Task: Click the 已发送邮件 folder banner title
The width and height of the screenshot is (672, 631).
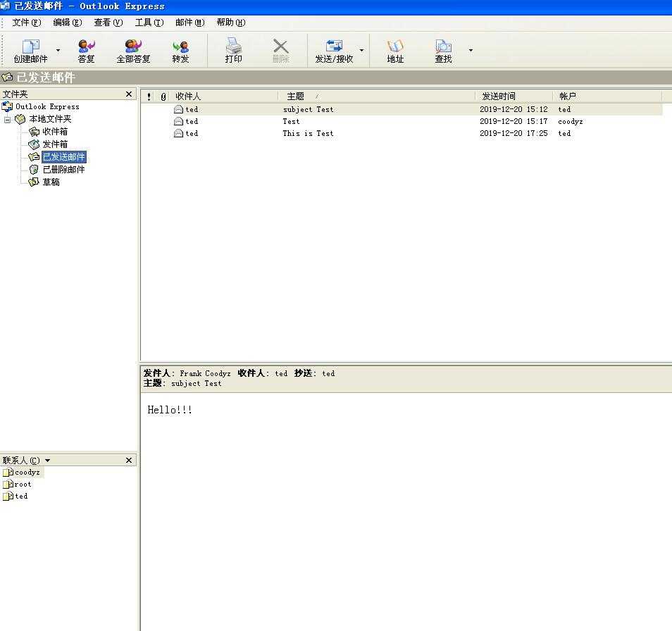Action: click(45, 77)
